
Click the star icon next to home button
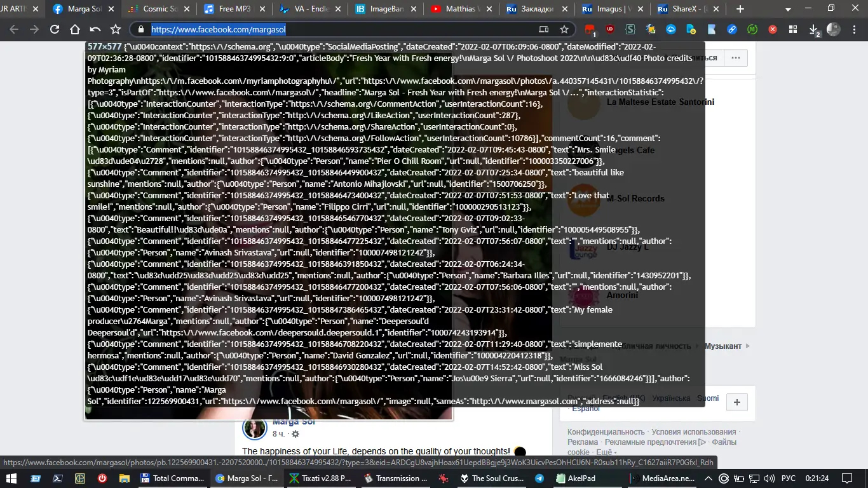[x=116, y=29]
